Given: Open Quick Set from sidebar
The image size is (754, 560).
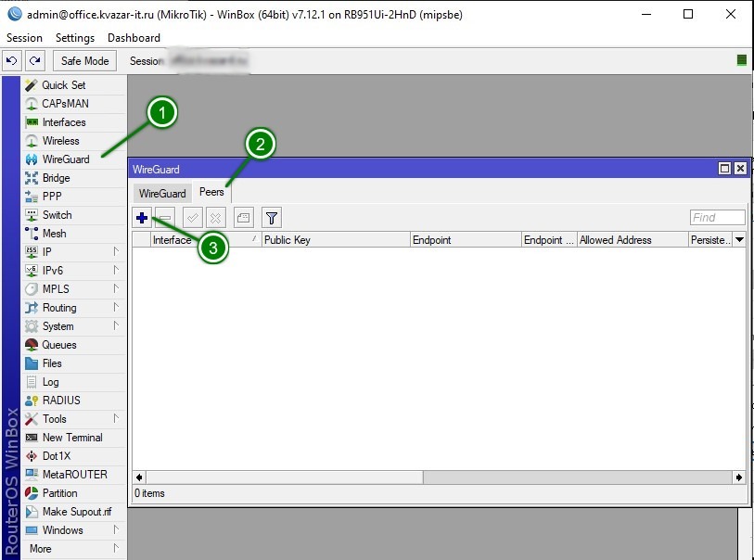Looking at the screenshot, I should point(63,85).
